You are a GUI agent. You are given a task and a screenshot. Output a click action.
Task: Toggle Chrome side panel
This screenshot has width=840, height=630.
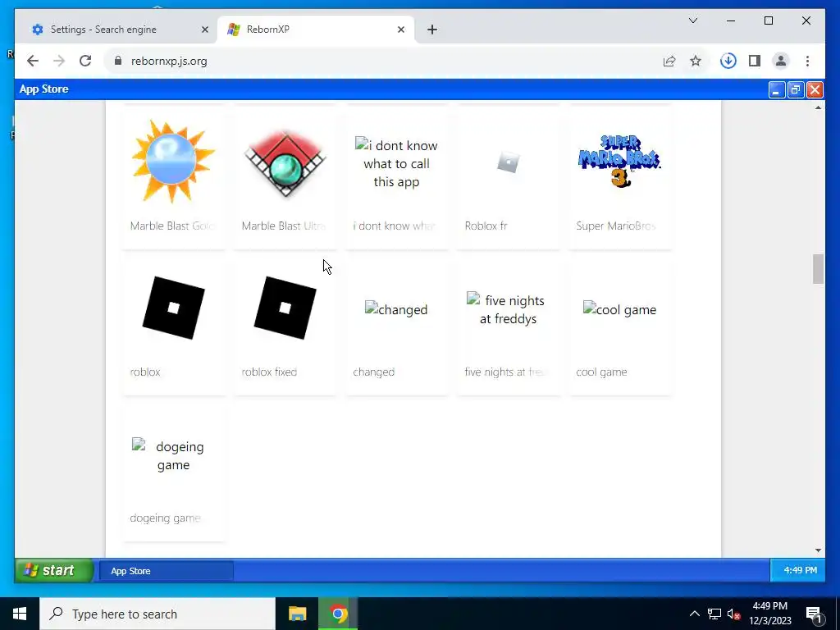click(x=755, y=61)
